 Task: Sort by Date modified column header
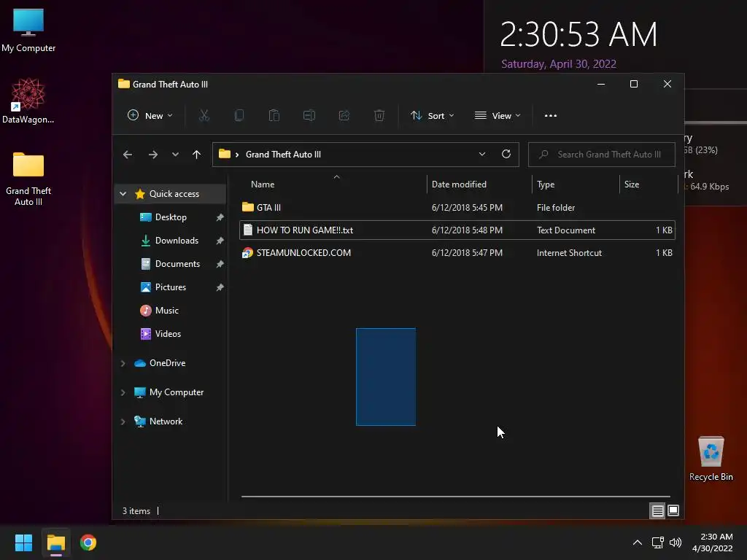459,184
